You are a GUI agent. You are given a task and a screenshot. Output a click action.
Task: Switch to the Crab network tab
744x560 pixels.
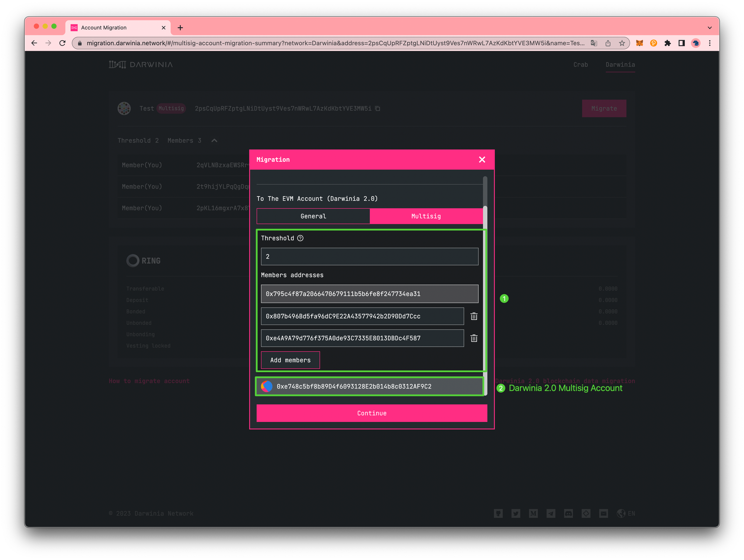click(581, 65)
